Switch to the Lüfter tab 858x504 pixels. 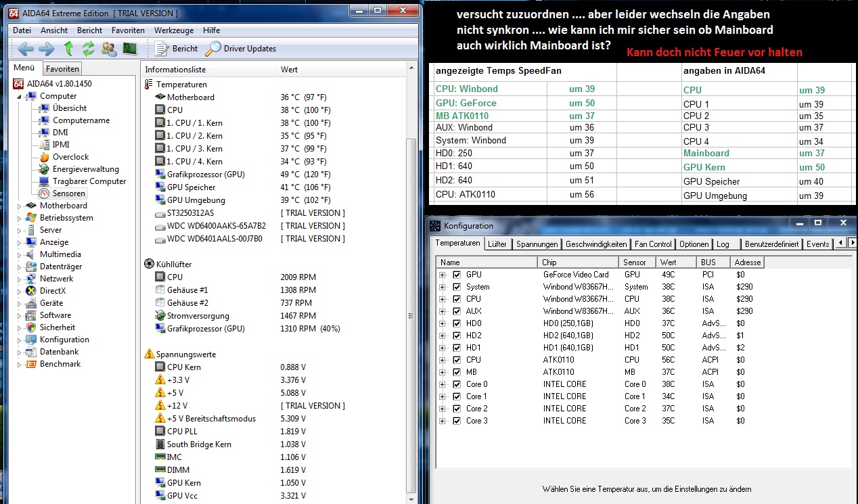pyautogui.click(x=498, y=244)
